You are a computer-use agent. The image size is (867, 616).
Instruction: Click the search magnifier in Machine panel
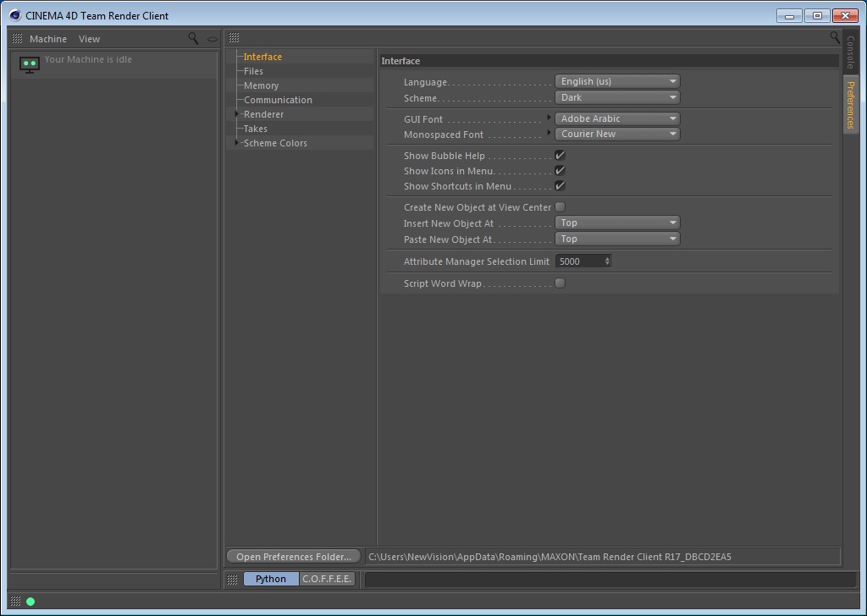(x=193, y=38)
